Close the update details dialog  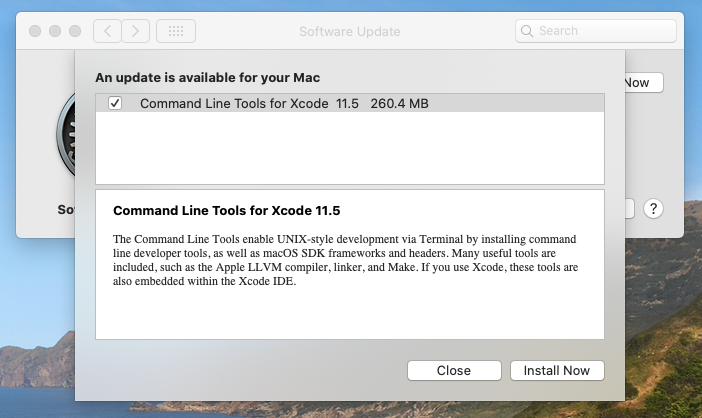454,371
